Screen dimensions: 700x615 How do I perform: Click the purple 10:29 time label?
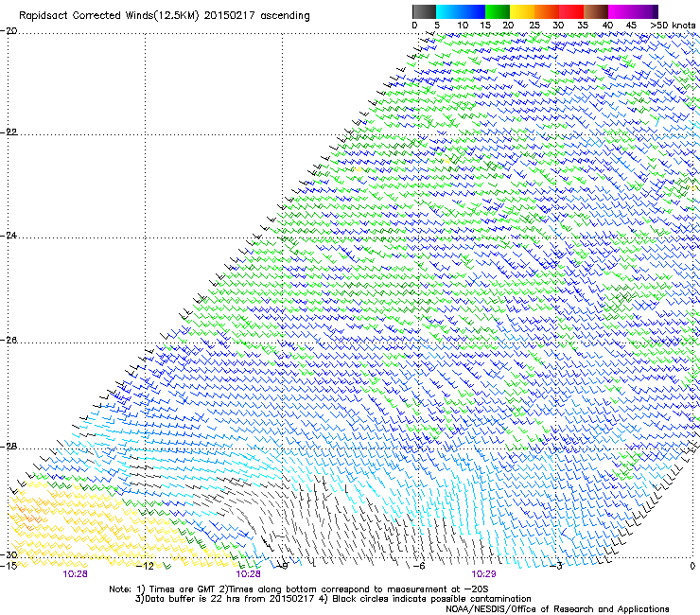483,574
